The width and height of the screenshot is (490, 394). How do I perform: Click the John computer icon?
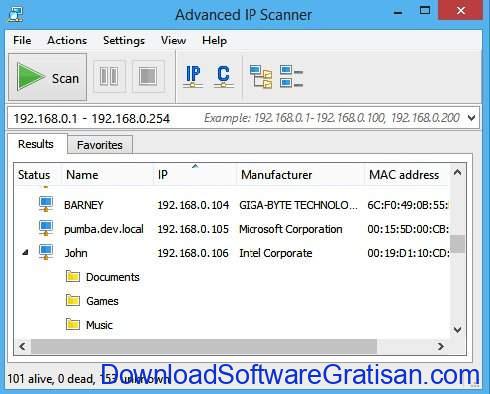[x=46, y=252]
